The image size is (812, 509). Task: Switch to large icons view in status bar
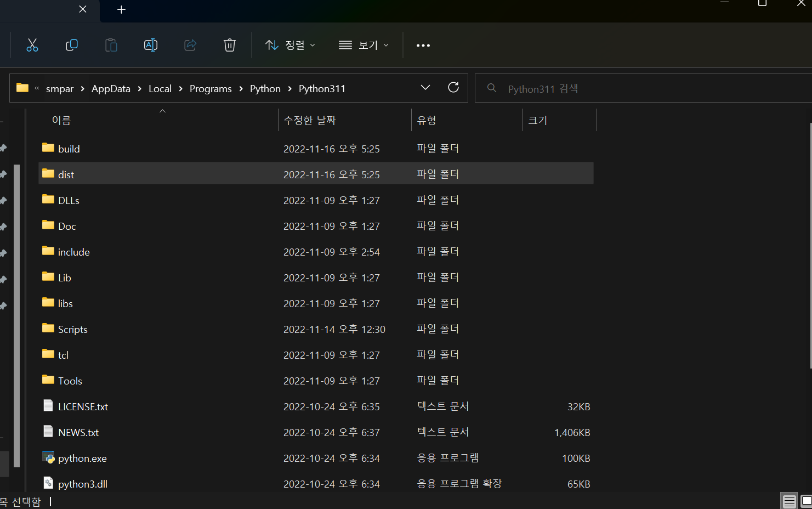point(806,501)
